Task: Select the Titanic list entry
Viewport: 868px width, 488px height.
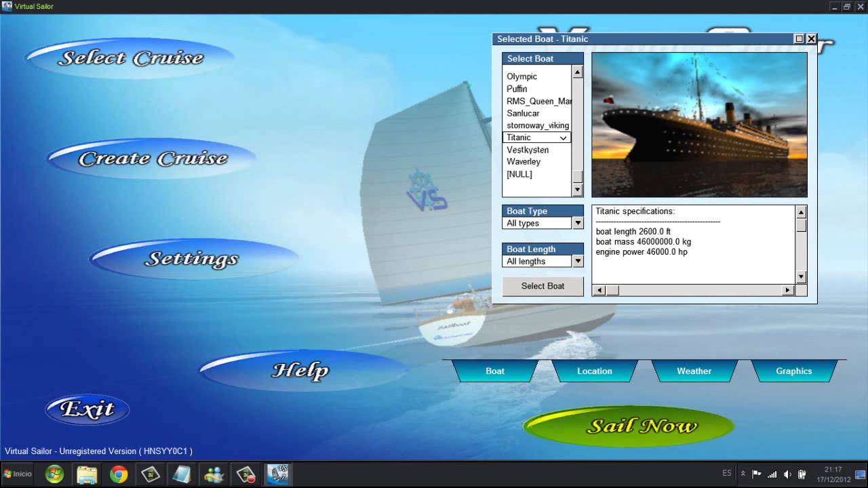Action: [x=537, y=138]
